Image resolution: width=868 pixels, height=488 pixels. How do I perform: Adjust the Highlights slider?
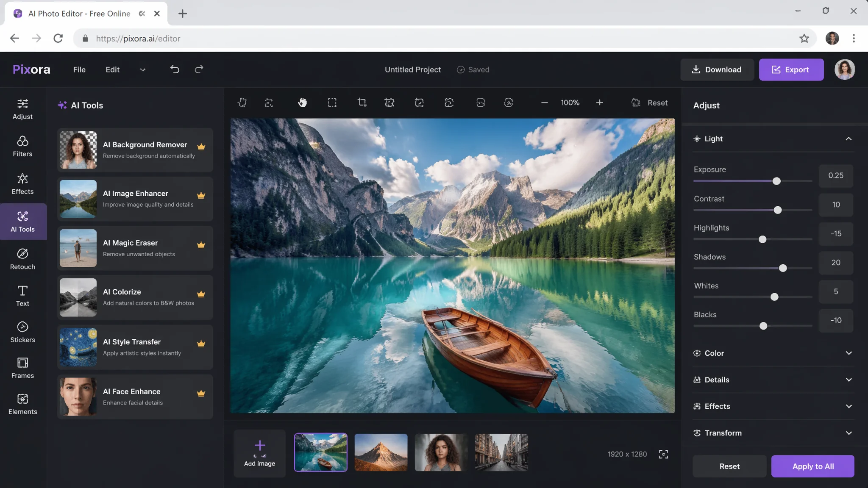(x=762, y=239)
